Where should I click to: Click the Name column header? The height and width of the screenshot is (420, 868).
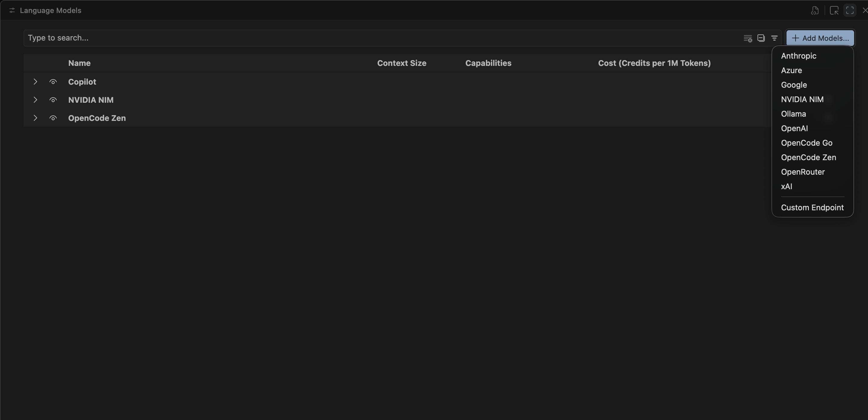pos(79,63)
